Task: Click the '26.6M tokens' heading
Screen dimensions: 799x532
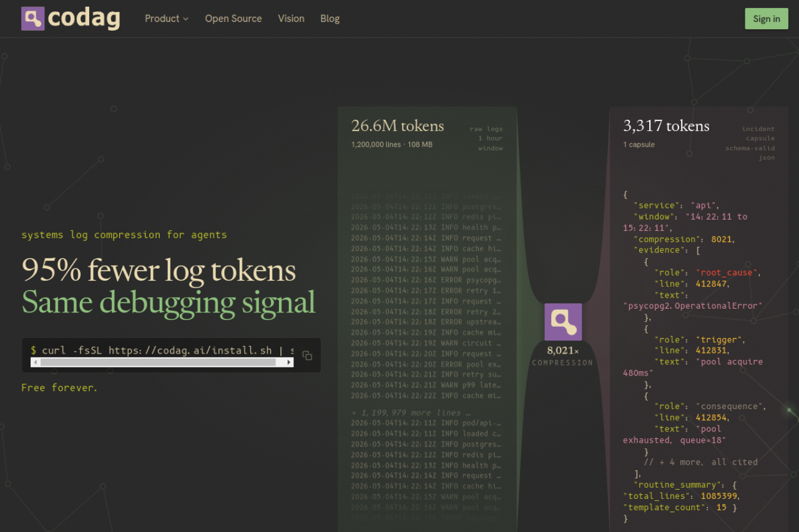Action: [398, 126]
